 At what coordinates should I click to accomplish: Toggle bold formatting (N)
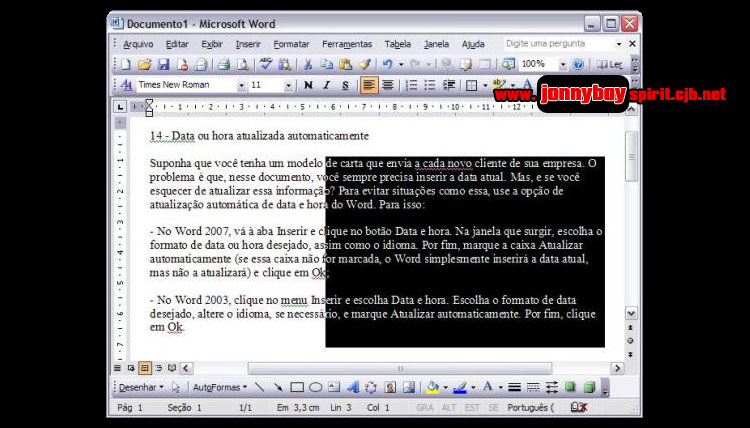[x=308, y=85]
